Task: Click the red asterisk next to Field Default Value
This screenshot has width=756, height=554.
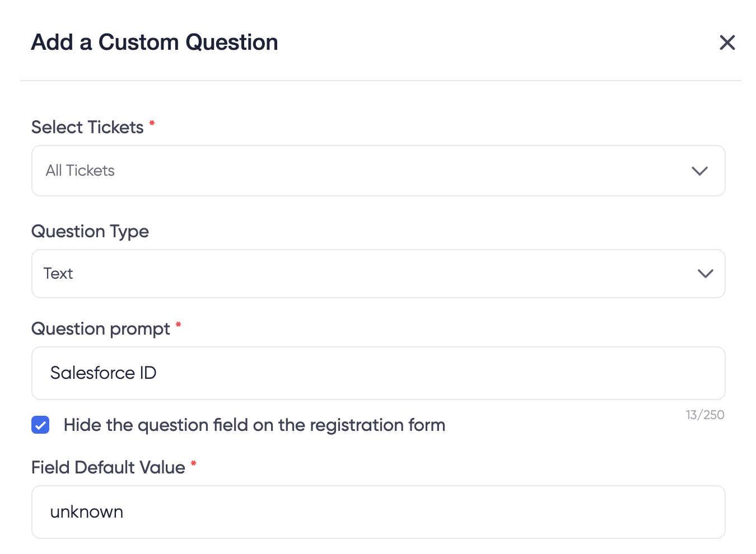Action: pos(193,463)
